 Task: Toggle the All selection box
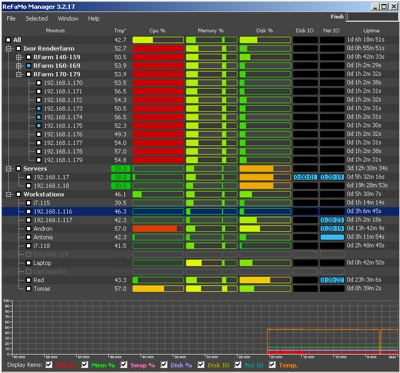[x=8, y=40]
